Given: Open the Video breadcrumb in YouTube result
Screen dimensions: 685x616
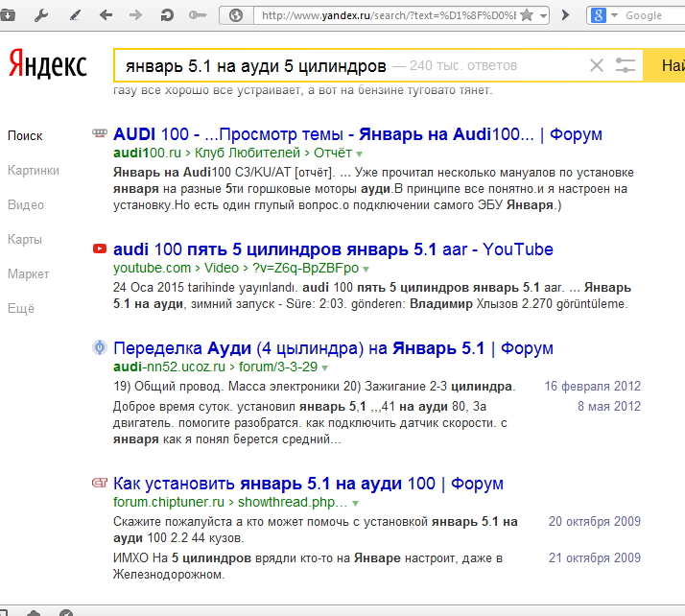Looking at the screenshot, I should point(222,268).
